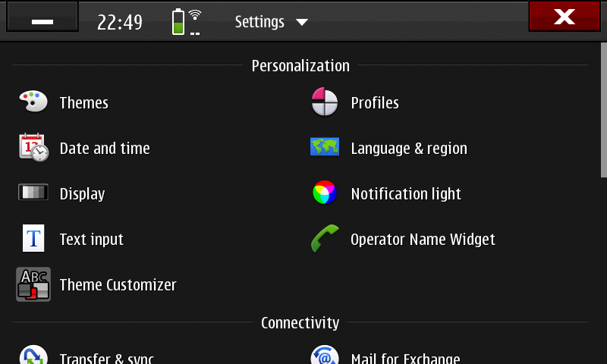Select the Notification light label

point(406,194)
